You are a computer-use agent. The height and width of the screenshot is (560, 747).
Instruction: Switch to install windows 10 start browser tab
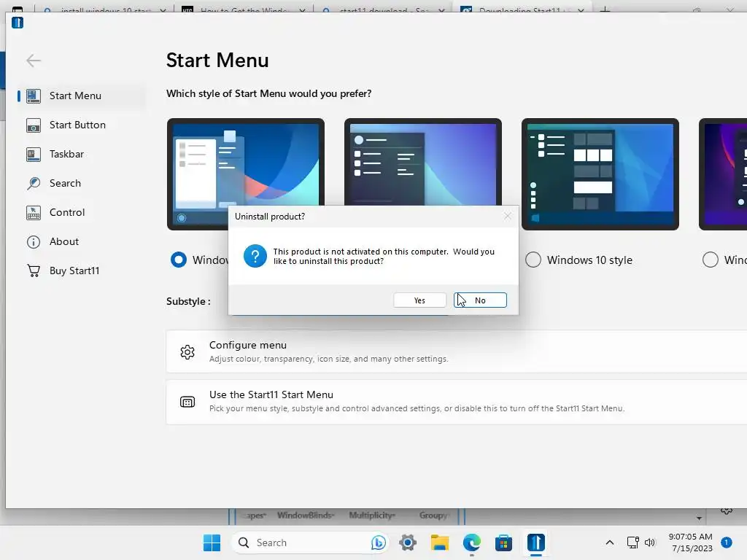click(x=104, y=9)
